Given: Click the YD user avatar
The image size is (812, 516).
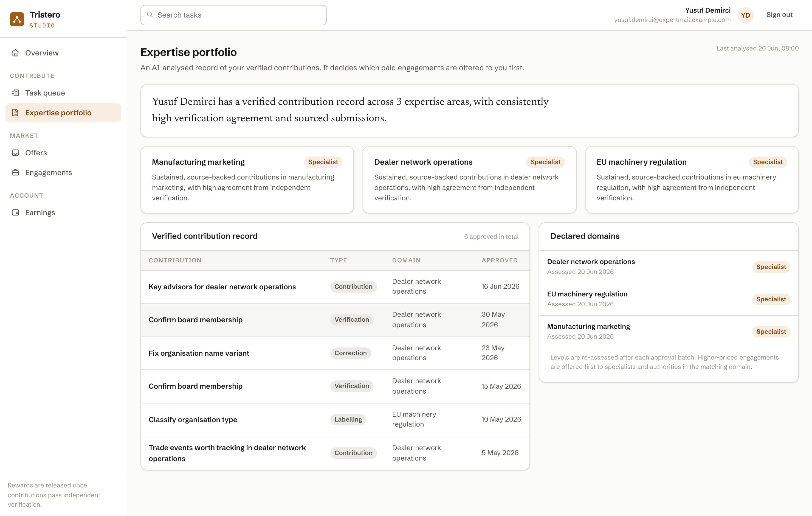Looking at the screenshot, I should pyautogui.click(x=745, y=15).
